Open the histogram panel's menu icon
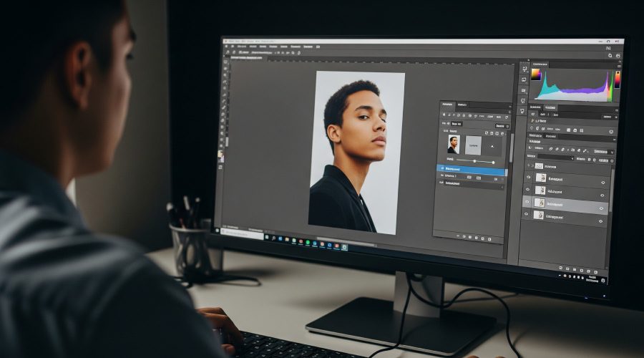 pos(620,66)
